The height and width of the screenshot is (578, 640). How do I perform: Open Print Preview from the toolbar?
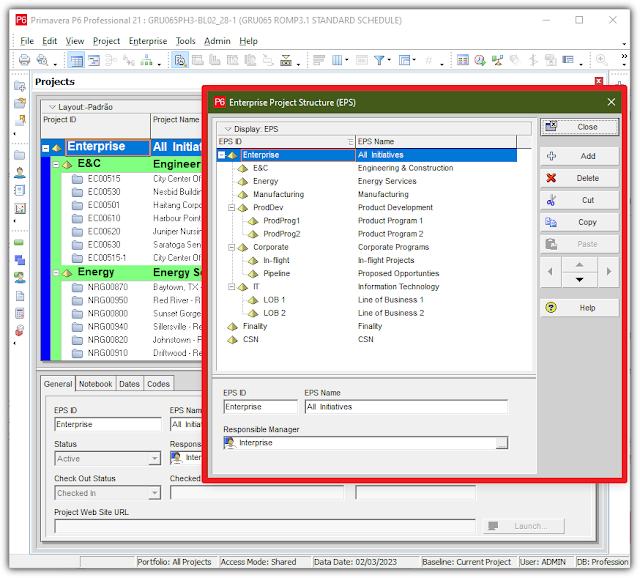click(x=42, y=60)
